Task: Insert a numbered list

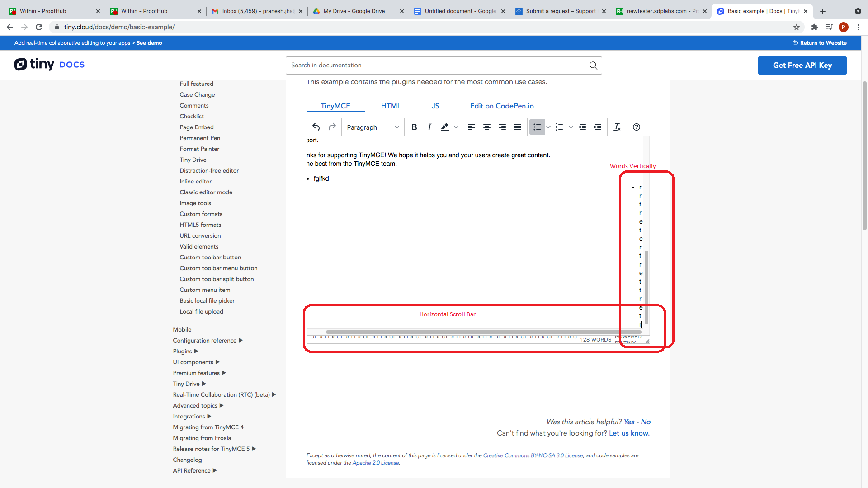Action: pos(559,127)
